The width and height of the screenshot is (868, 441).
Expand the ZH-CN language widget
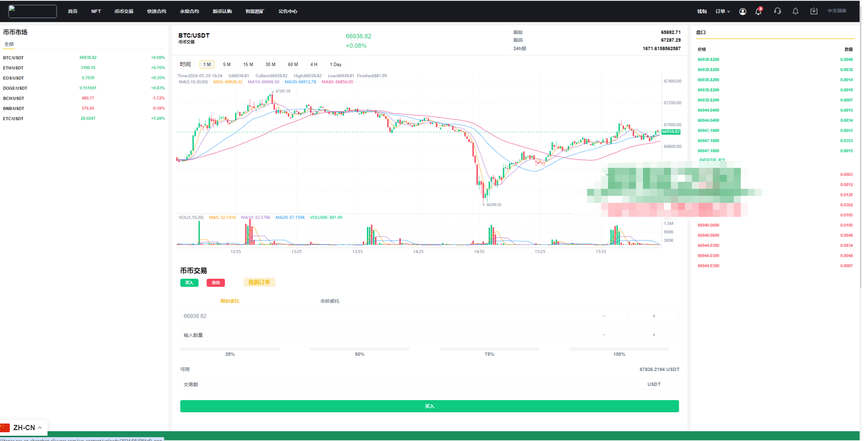[24, 427]
